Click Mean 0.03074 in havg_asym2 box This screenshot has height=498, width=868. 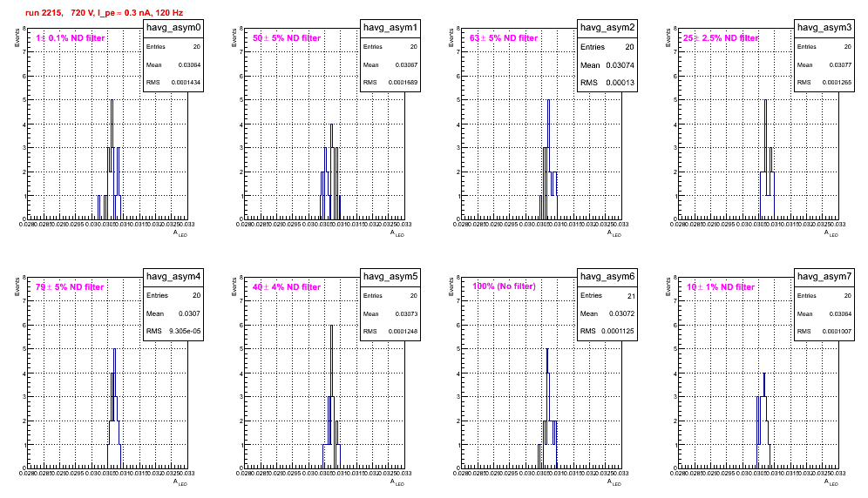click(607, 65)
